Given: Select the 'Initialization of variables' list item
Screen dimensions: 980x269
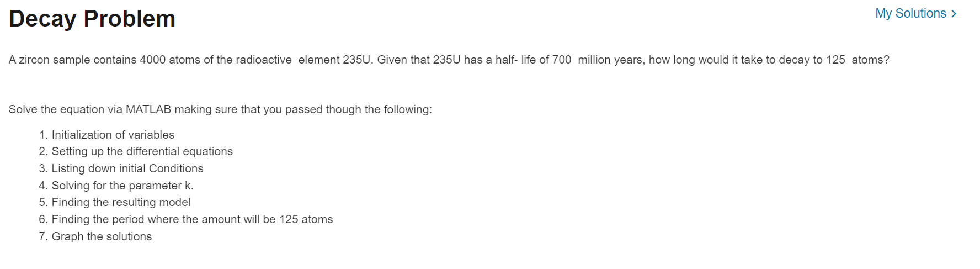Looking at the screenshot, I should 113,135.
